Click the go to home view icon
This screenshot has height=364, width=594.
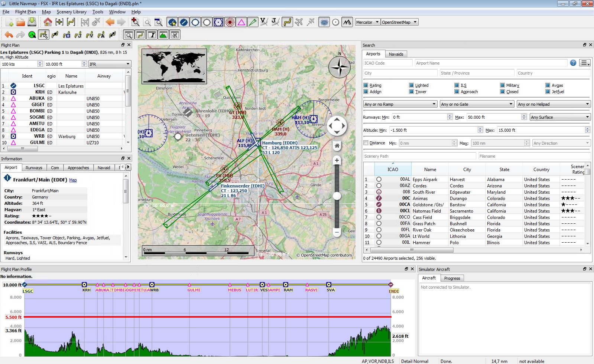tap(48, 22)
